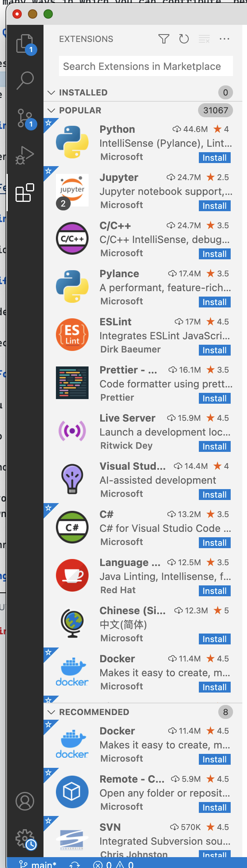This screenshot has height=868, width=247.
Task: Click the Search Extensions in Marketplace box
Action: pos(146,66)
